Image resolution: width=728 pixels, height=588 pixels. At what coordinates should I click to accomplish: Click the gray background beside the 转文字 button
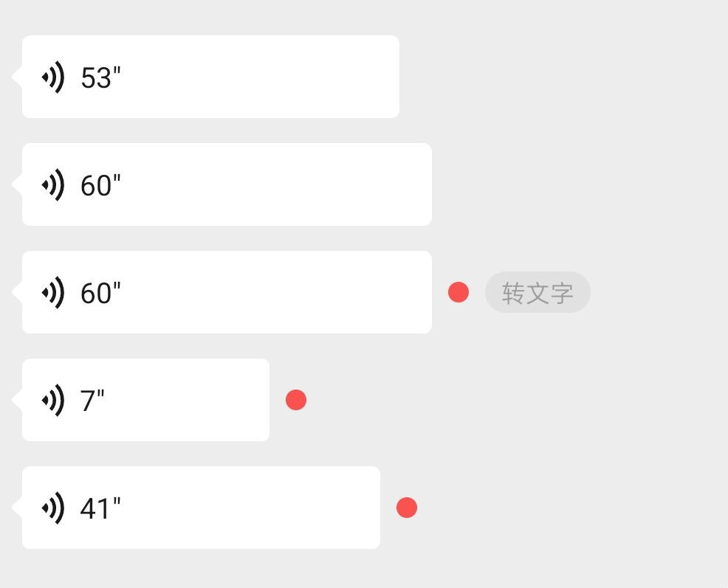(650, 292)
